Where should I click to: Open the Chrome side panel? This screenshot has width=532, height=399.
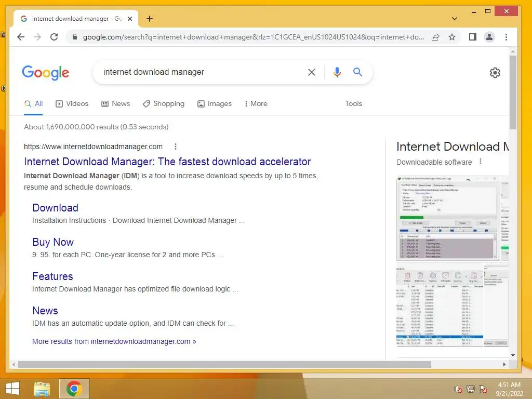(473, 37)
